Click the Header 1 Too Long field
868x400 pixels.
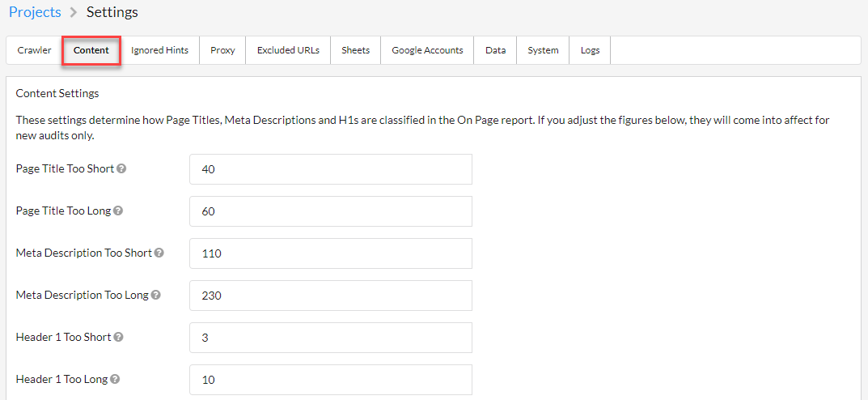(331, 380)
